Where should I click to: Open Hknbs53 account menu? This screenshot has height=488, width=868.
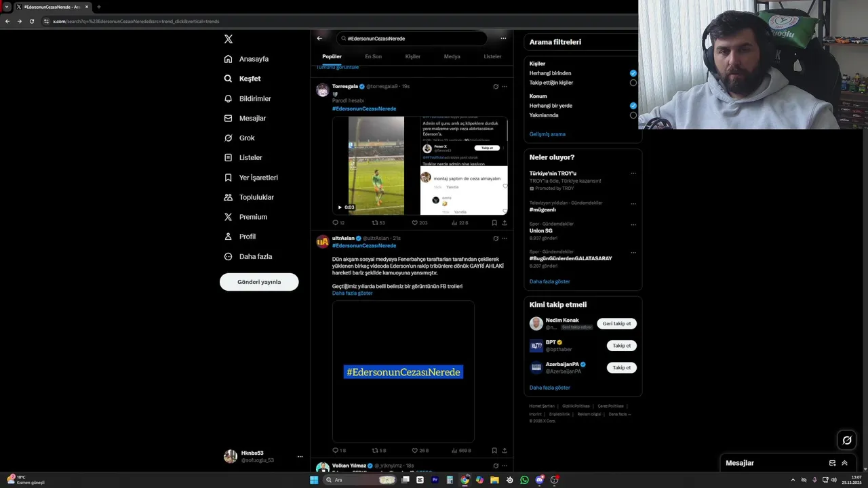click(300, 457)
